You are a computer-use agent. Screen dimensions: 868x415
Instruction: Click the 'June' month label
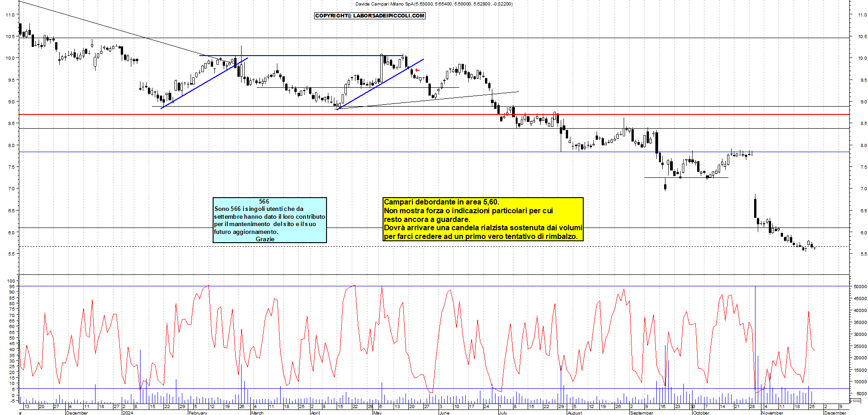pos(445,413)
